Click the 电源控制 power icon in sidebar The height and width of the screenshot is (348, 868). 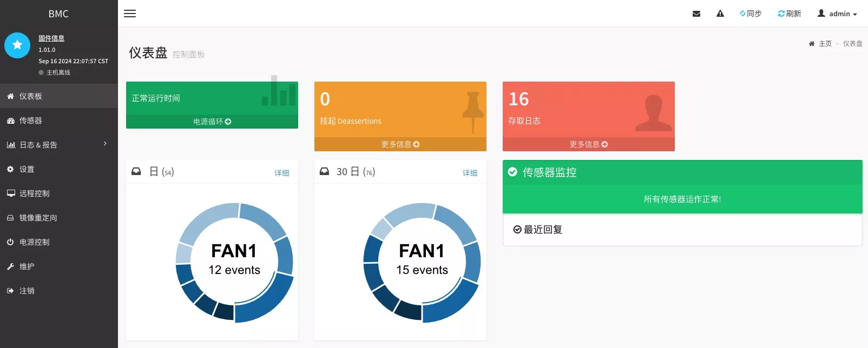click(x=10, y=242)
